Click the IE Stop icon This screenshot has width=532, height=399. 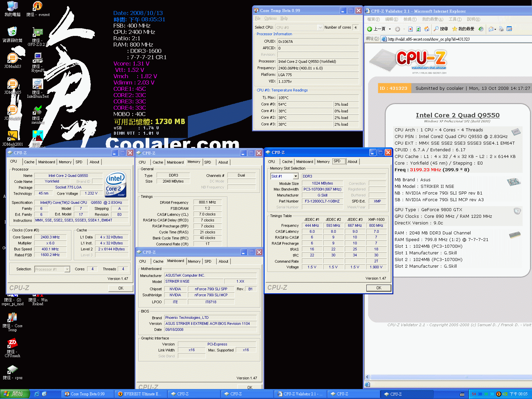click(410, 29)
